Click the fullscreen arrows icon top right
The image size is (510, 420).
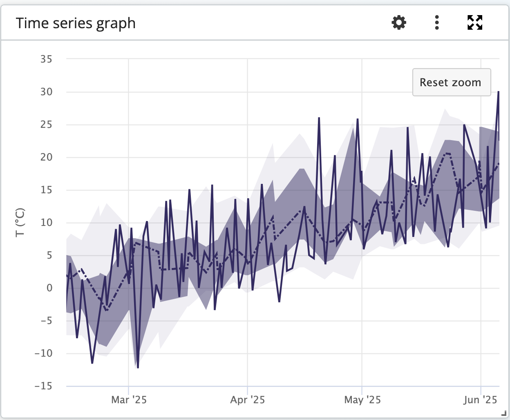click(x=474, y=23)
